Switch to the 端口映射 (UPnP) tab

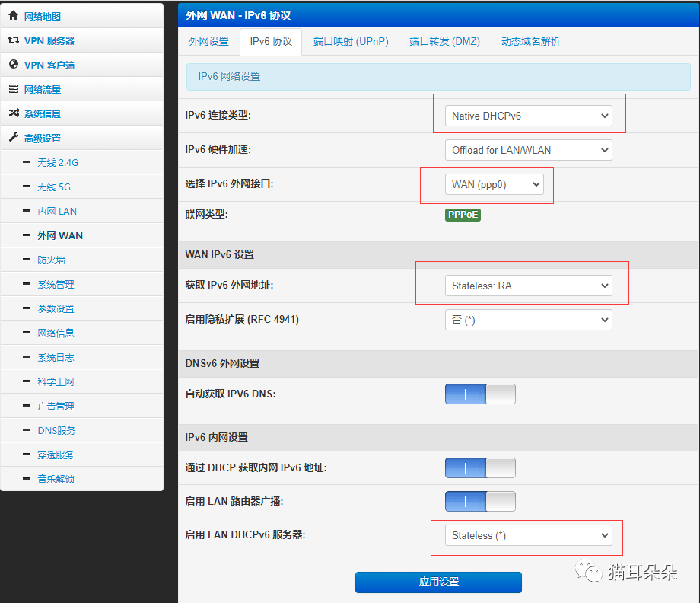tap(350, 42)
